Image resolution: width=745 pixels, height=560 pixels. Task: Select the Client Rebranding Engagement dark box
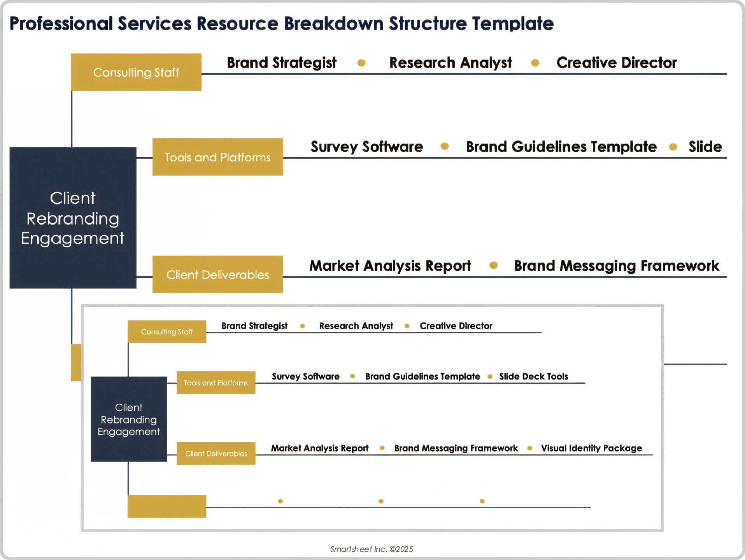point(72,218)
